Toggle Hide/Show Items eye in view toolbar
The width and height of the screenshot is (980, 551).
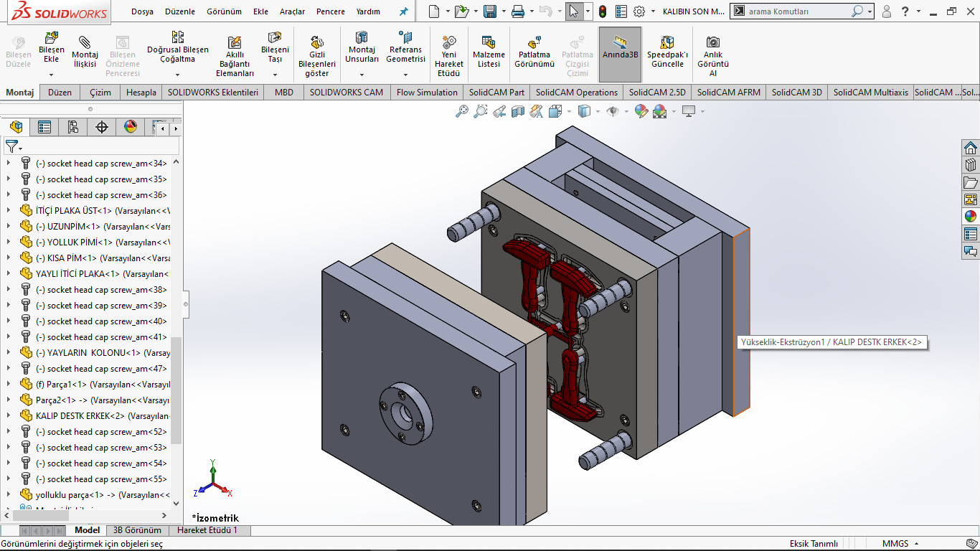coord(613,111)
